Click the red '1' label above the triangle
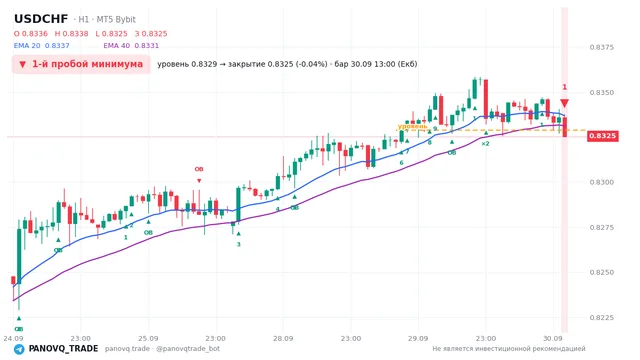This screenshot has width=640, height=360. tap(564, 87)
